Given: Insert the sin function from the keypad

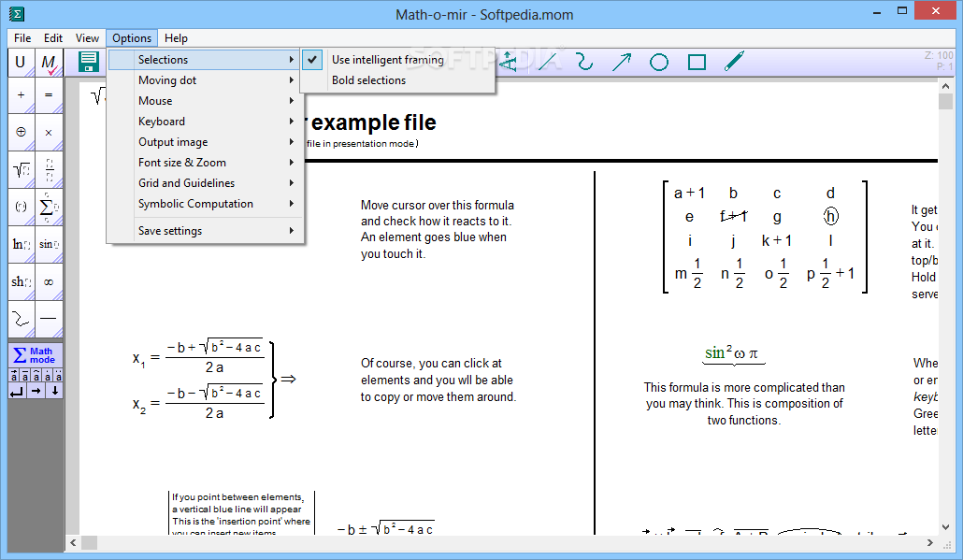Looking at the screenshot, I should [x=49, y=244].
